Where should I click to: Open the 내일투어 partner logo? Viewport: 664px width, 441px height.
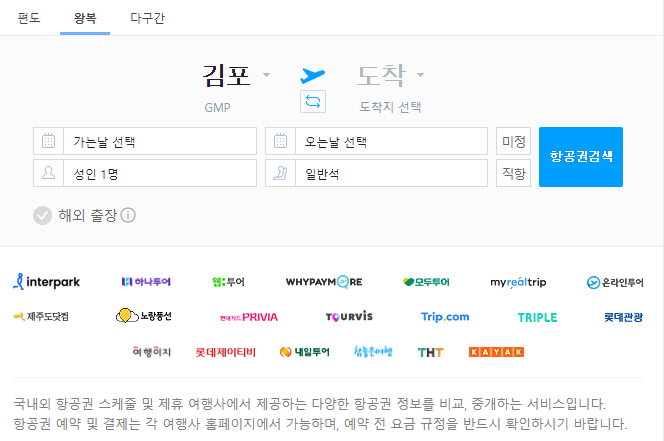(304, 352)
